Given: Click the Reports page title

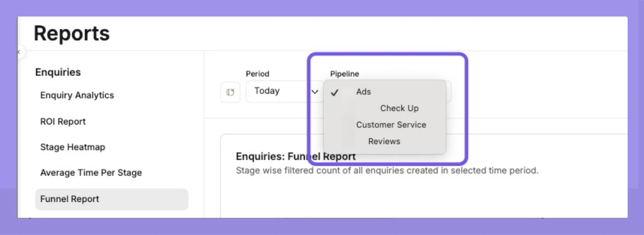Looking at the screenshot, I should pos(72,33).
